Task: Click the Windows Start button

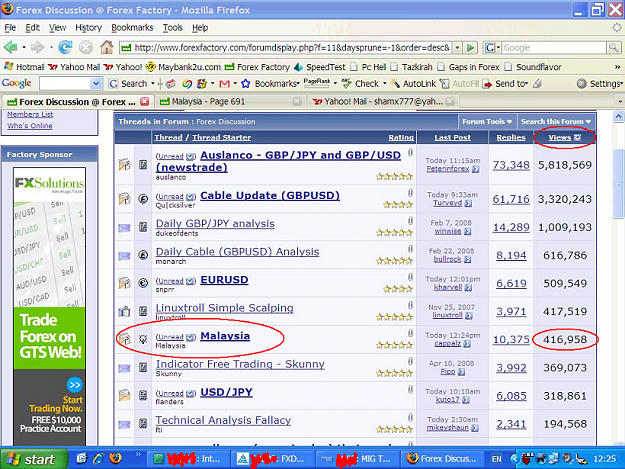Action: [34, 459]
